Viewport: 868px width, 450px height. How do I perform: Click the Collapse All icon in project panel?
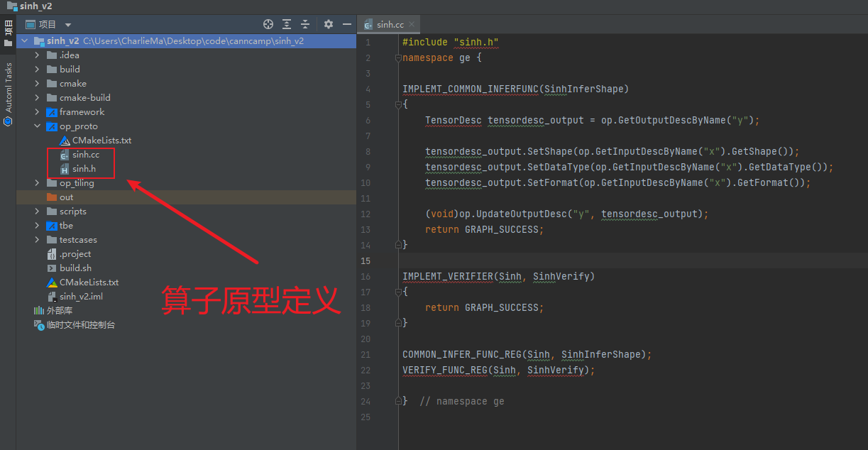305,24
